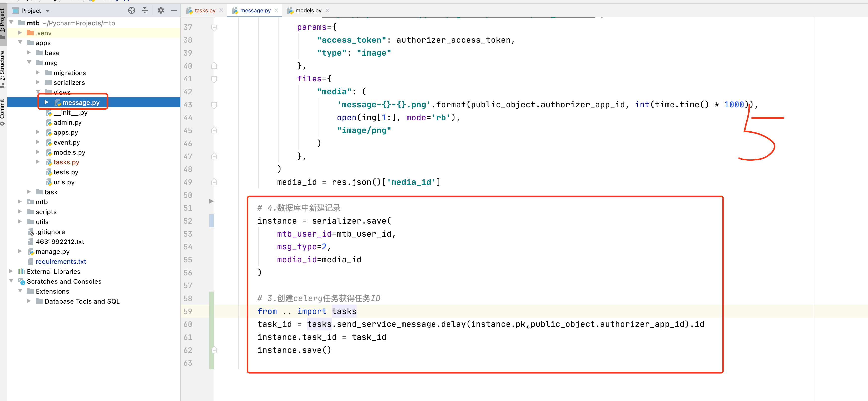The width and height of the screenshot is (868, 401).
Task: Click the gutter arrow icon near line 51
Action: click(x=211, y=201)
